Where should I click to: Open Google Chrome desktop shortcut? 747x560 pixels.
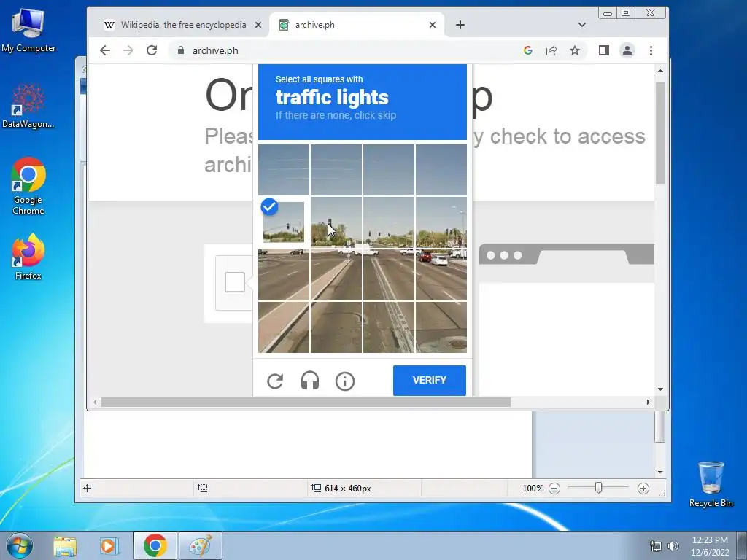(28, 186)
